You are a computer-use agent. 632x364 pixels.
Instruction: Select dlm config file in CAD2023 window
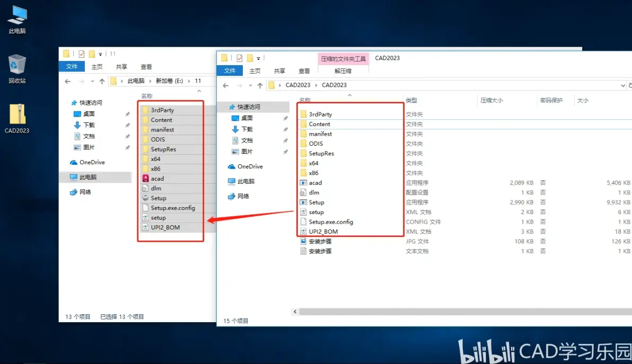(314, 192)
